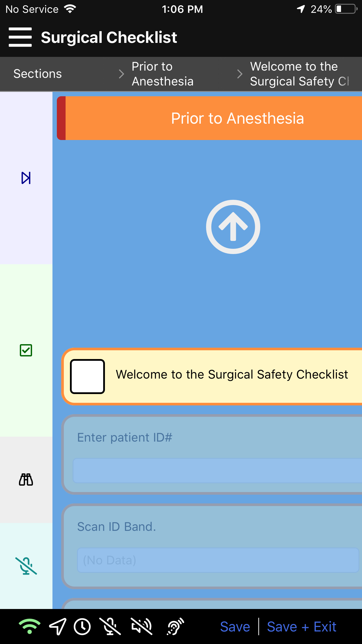362x644 pixels.
Task: Tap the location arrow in bottom bar
Action: (57, 626)
